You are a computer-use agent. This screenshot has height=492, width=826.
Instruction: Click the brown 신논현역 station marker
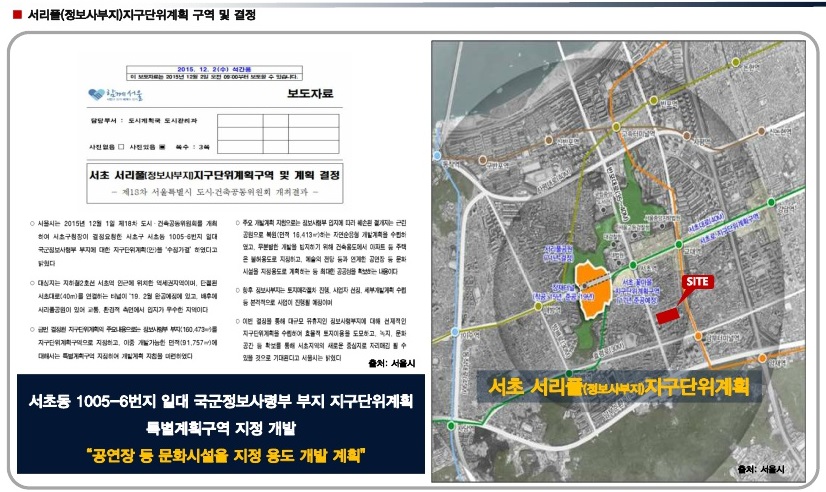(x=761, y=131)
